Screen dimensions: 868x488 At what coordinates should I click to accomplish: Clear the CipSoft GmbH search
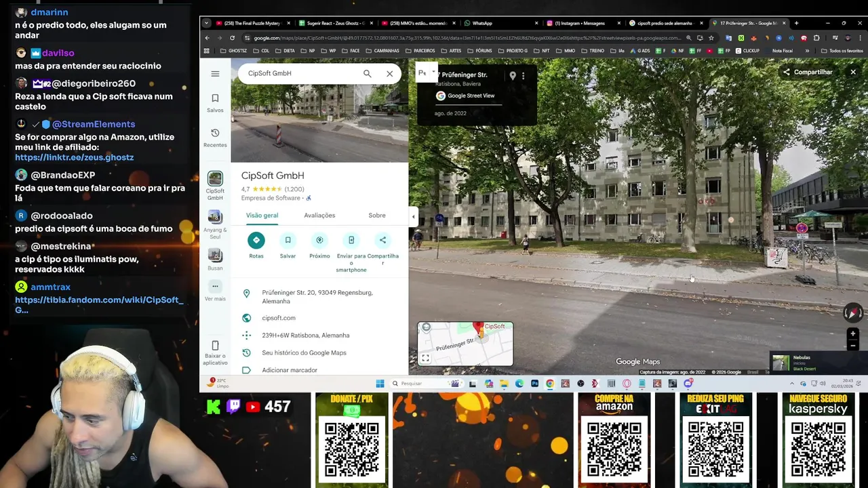(x=390, y=73)
